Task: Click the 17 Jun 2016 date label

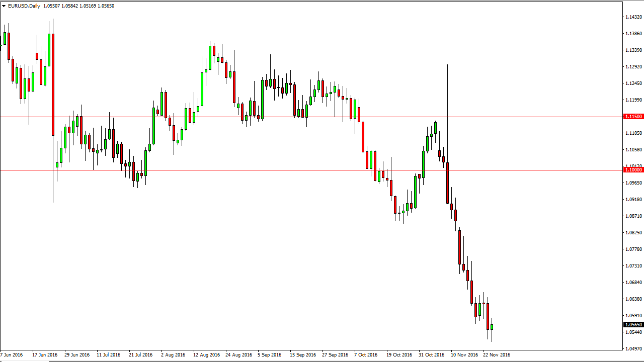Action: (44, 355)
